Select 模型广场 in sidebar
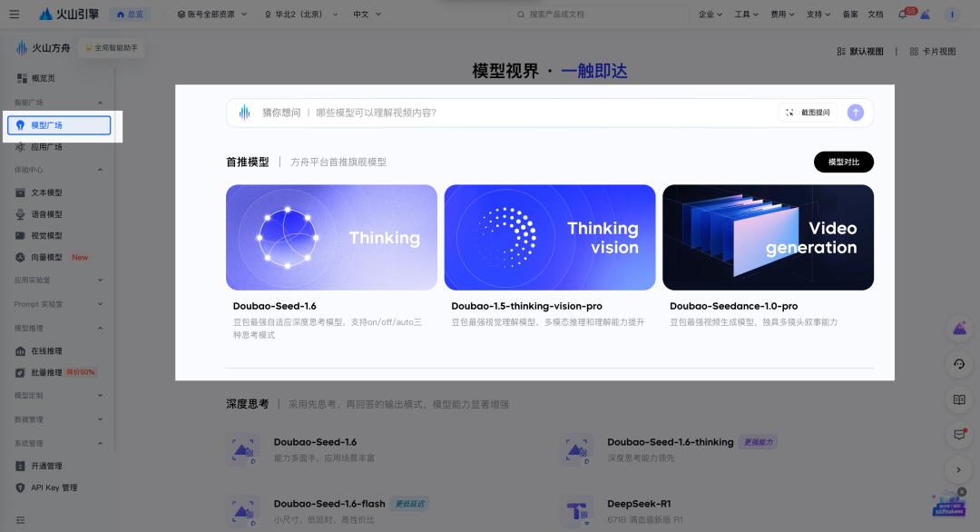Image resolution: width=980 pixels, height=532 pixels. pos(59,125)
